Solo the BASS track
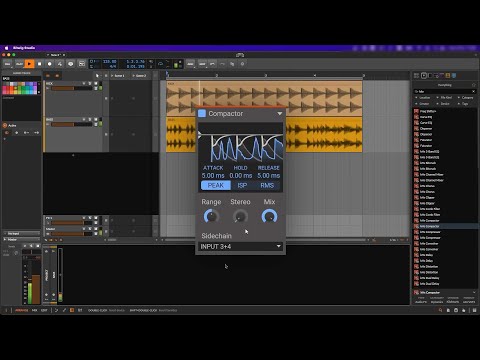The height and width of the screenshot is (360, 480). click(90, 119)
